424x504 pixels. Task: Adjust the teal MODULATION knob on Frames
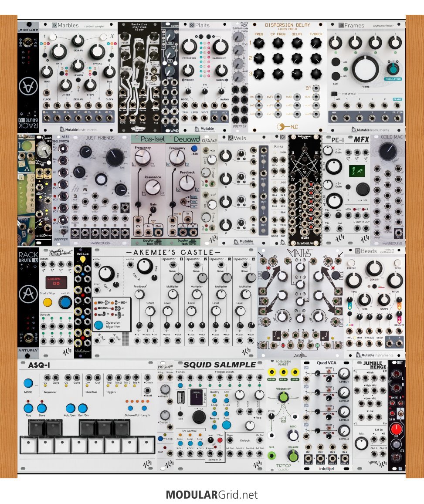coord(393,68)
